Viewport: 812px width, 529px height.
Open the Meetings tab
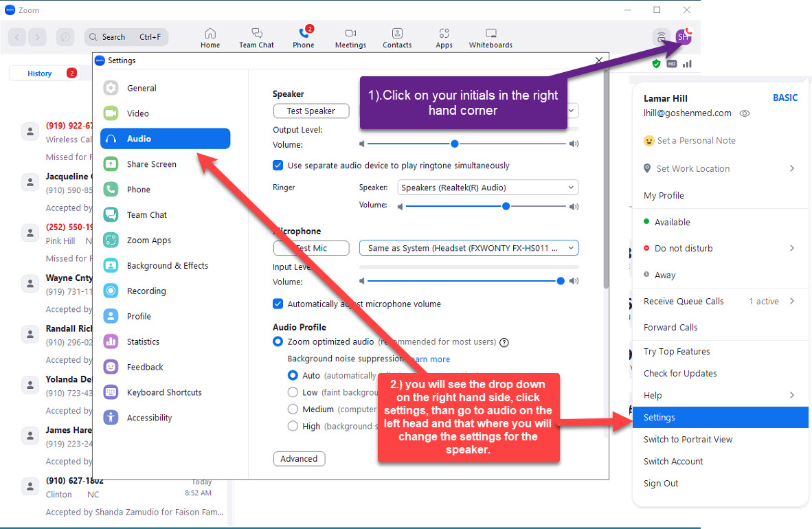point(350,38)
